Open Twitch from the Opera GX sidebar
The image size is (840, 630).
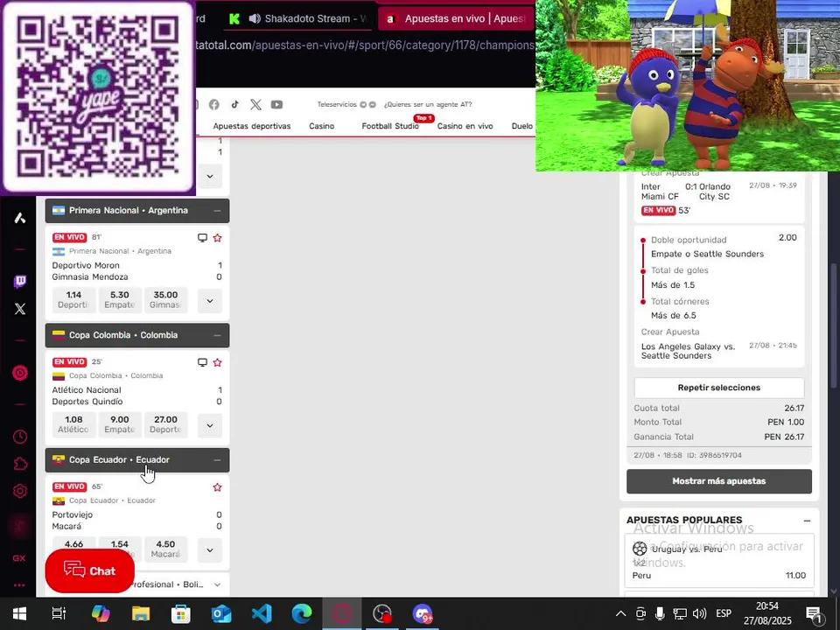pos(20,281)
